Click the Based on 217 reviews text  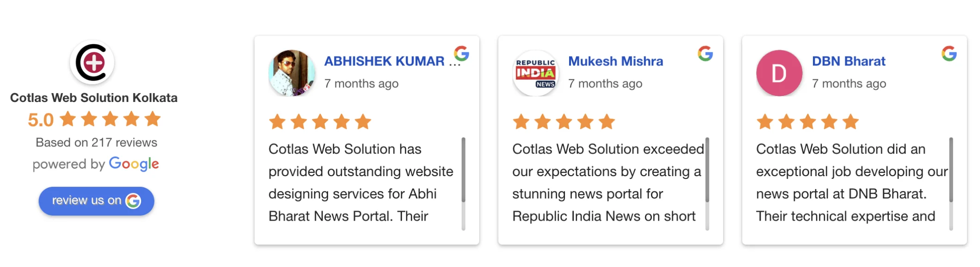[96, 142]
